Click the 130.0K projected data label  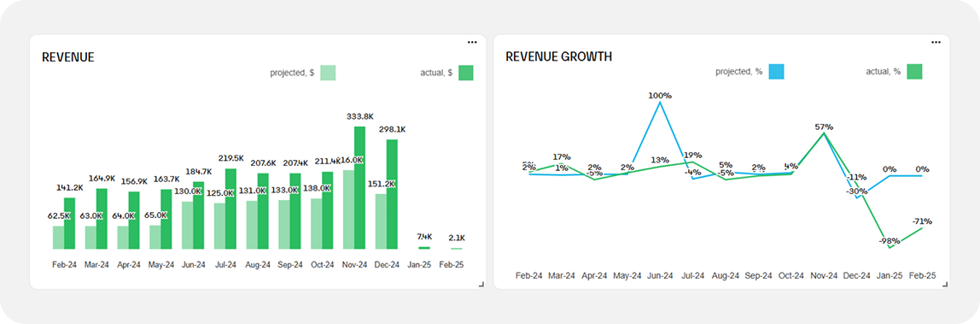pos(188,191)
